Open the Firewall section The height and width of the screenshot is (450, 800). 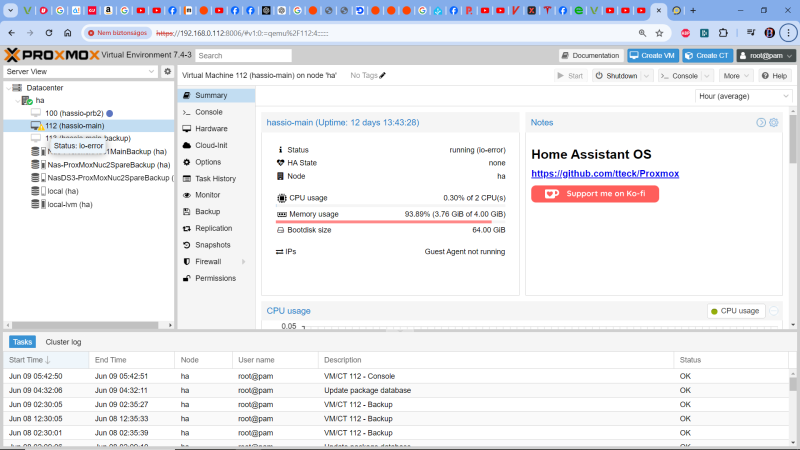click(216, 262)
